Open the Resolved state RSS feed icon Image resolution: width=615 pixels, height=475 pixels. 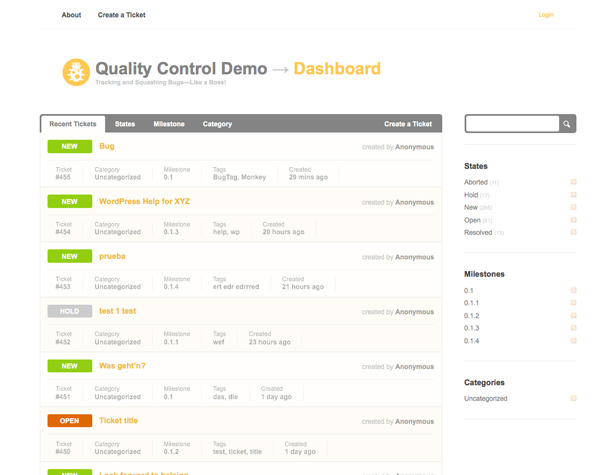click(x=573, y=232)
